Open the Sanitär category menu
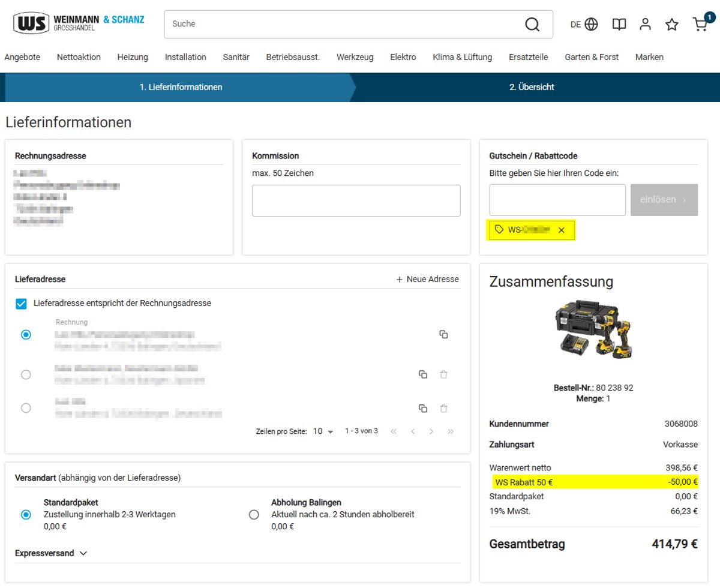This screenshot has width=720, height=588. pos(236,57)
